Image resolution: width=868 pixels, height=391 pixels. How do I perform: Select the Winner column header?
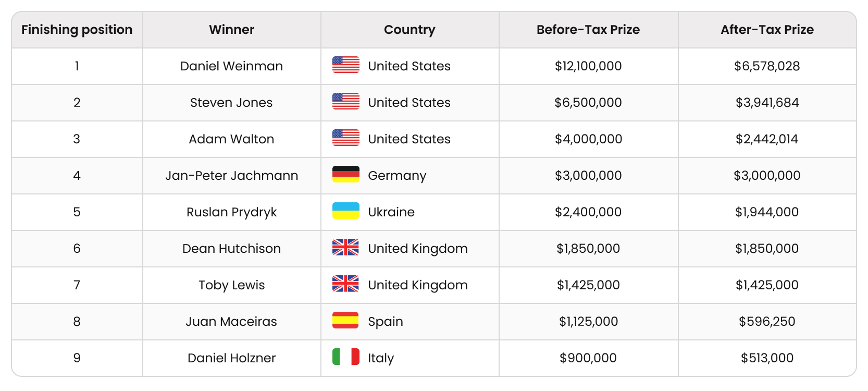point(232,30)
